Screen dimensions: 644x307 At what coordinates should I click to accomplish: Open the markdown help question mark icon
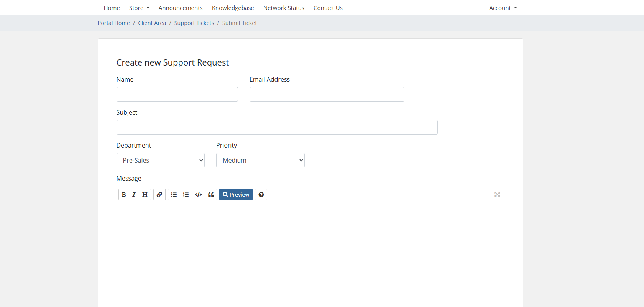(261, 195)
